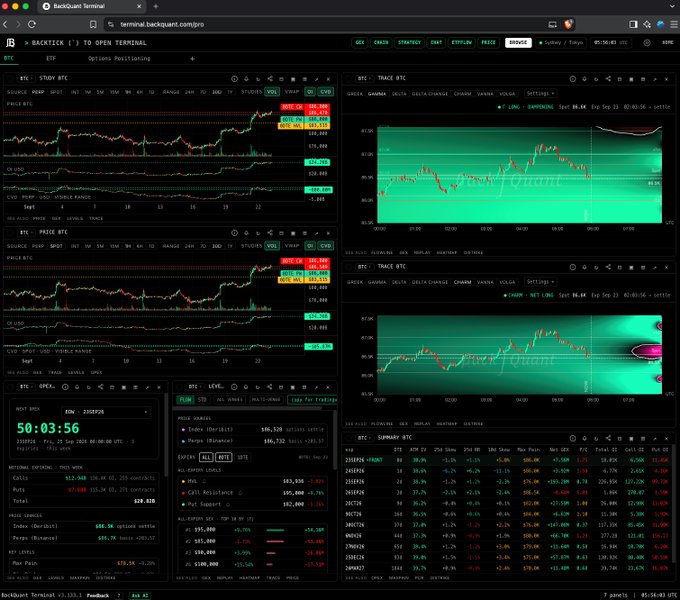Click alert bell icon in STUDY BTC panel
Image resolution: width=680 pixels, height=600 pixels.
coord(246,79)
